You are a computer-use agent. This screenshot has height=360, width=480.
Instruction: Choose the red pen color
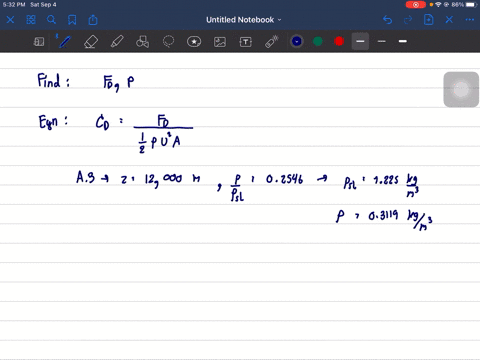(x=339, y=41)
